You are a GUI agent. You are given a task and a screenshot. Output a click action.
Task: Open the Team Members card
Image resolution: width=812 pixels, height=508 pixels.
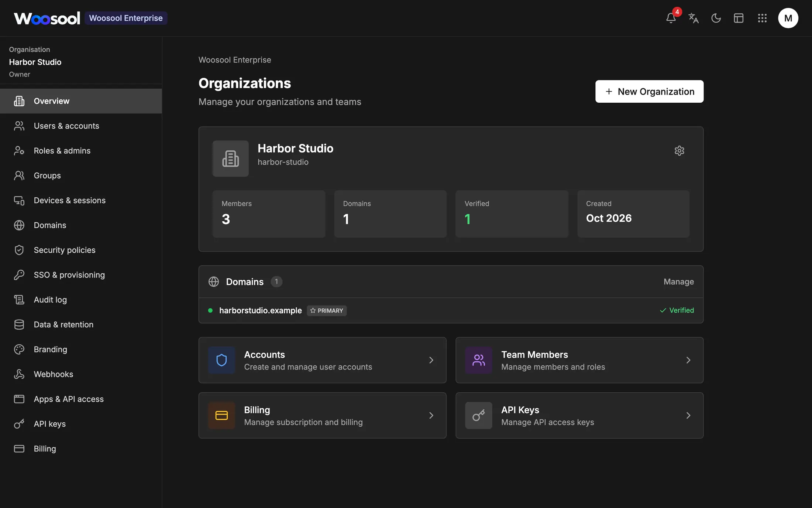click(x=579, y=360)
